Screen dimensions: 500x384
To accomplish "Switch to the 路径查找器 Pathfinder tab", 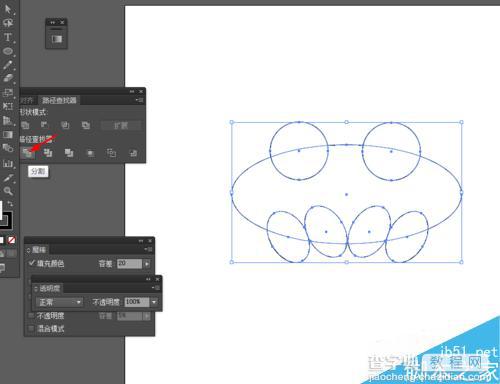I will click(59, 100).
